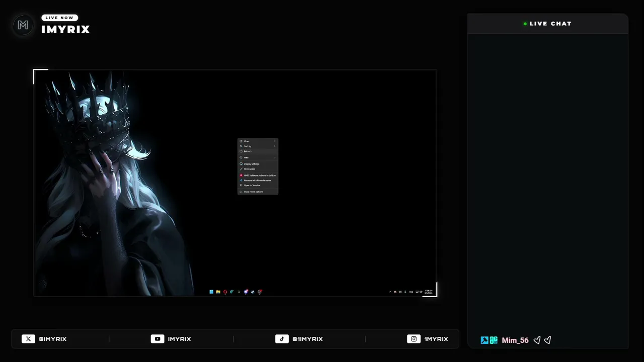This screenshot has width=644, height=362.
Task: Click the IMYRIX channel title
Action: [65, 30]
